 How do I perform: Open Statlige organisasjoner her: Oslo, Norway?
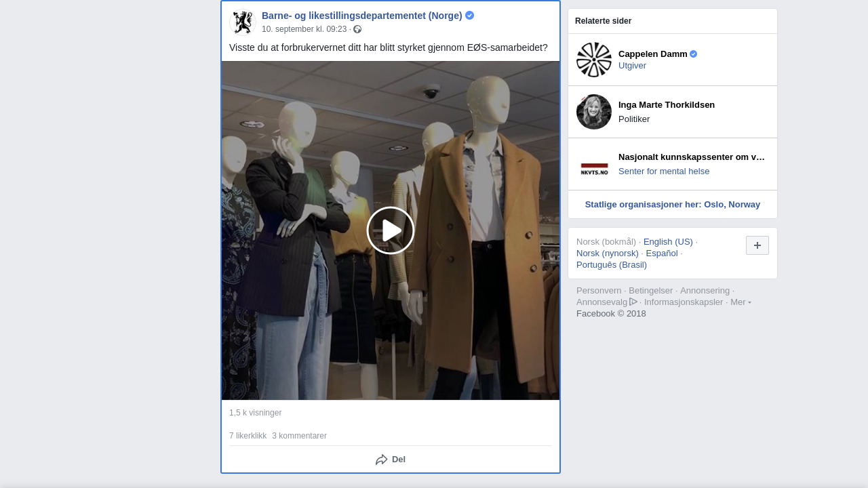tap(673, 205)
